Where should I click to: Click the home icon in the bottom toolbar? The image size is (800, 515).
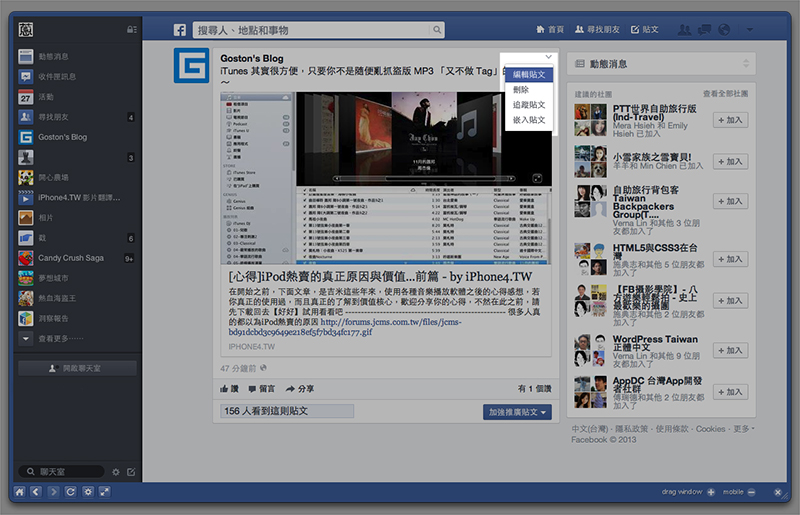coord(19,492)
